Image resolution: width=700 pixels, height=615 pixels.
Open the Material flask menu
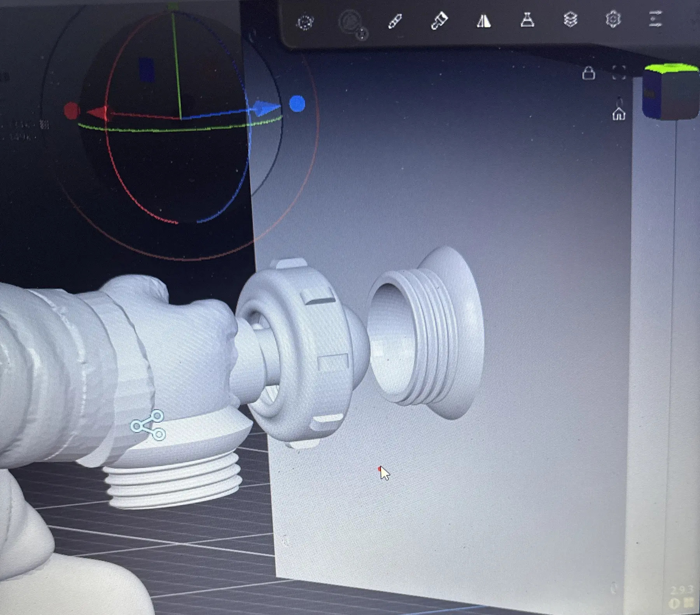527,19
